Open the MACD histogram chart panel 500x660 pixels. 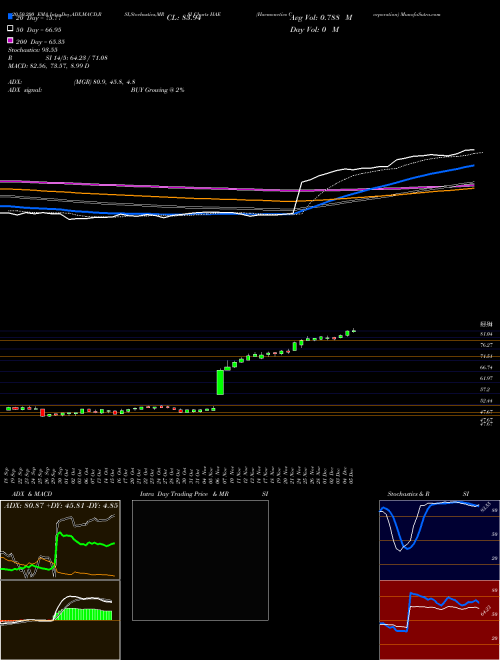click(60, 620)
